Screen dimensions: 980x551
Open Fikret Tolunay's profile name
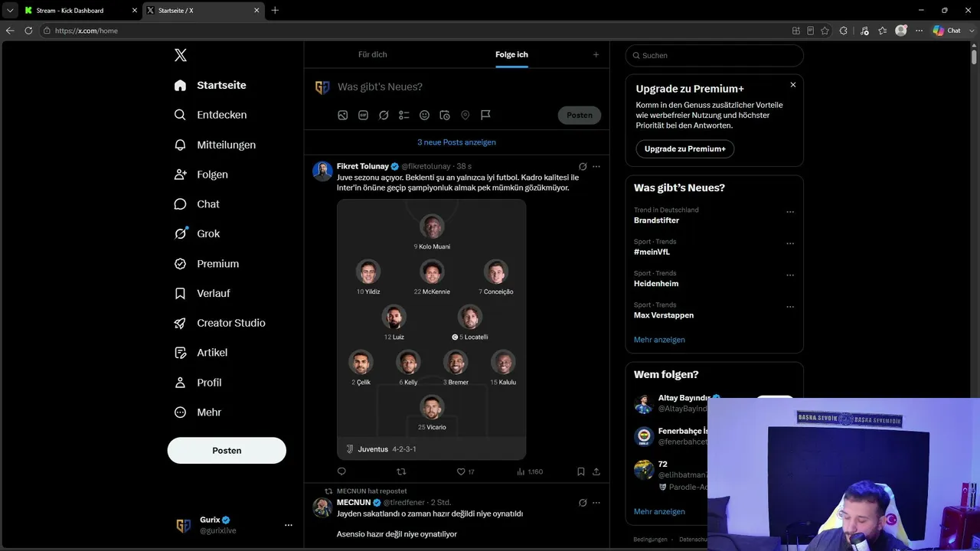click(x=363, y=166)
